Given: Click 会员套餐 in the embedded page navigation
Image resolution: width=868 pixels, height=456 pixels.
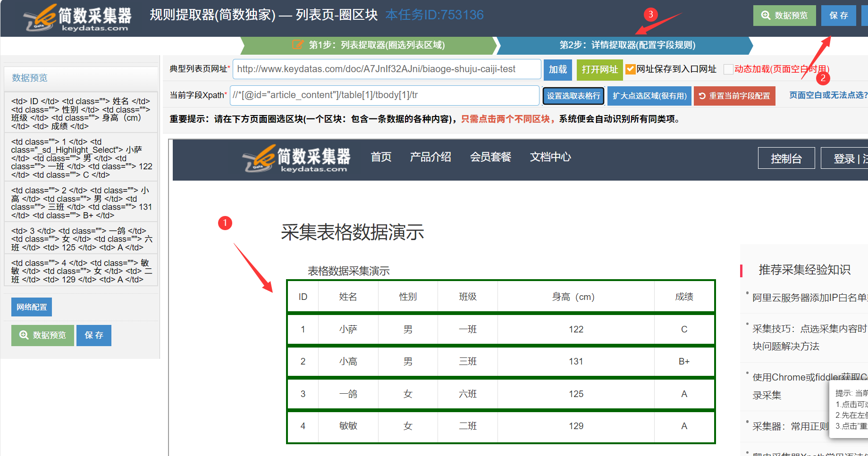Looking at the screenshot, I should tap(491, 157).
